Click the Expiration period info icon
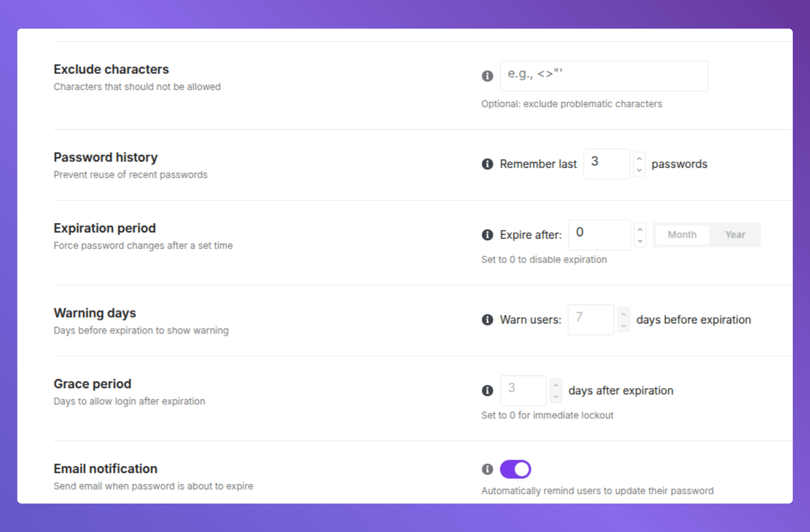This screenshot has width=810, height=532. 487,235
